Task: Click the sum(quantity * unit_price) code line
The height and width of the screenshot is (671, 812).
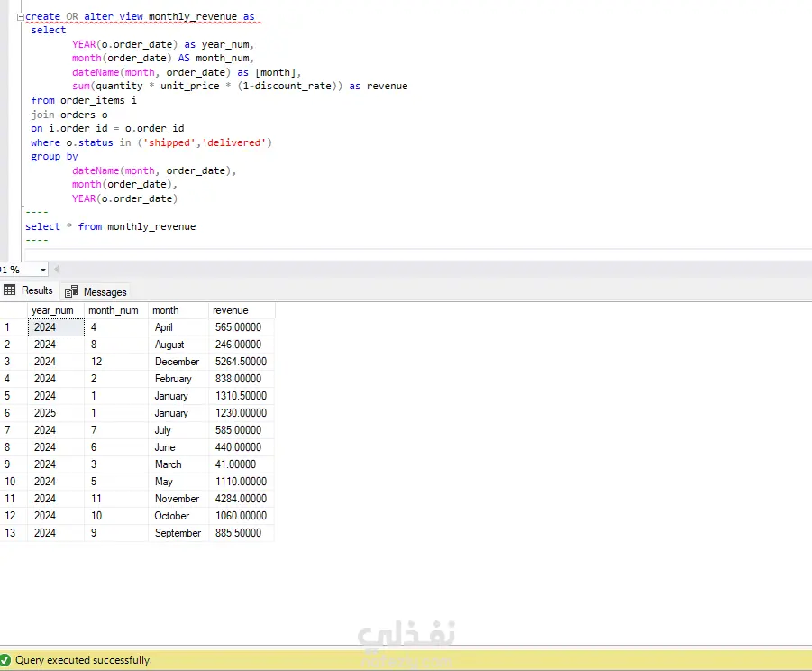Action: tap(240, 86)
